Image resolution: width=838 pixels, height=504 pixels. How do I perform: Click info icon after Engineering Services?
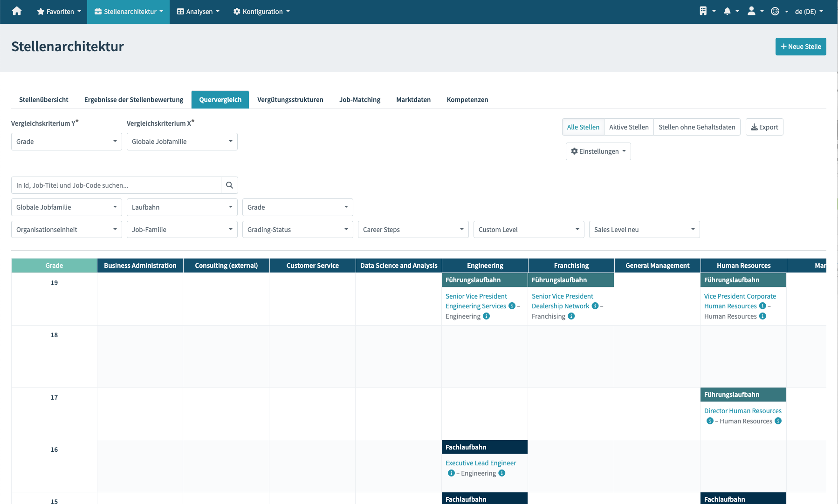[x=512, y=306]
